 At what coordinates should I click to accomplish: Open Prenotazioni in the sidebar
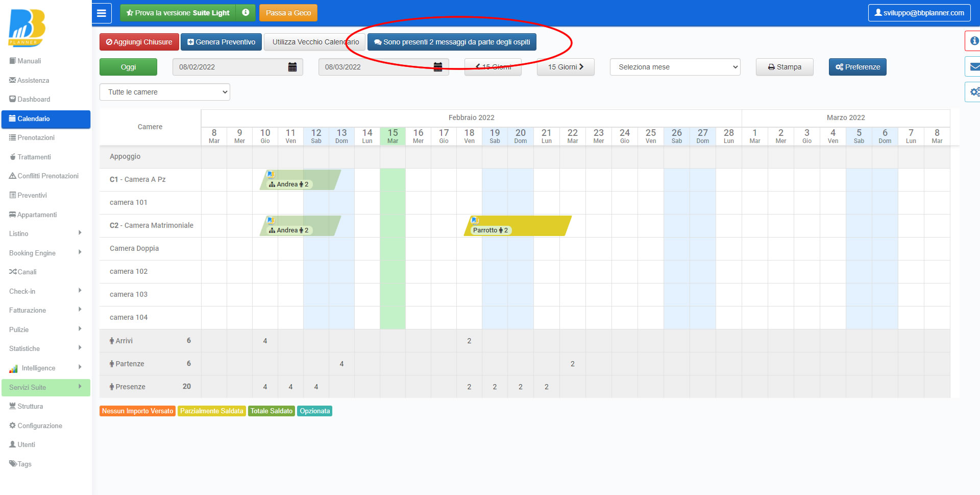(36, 138)
